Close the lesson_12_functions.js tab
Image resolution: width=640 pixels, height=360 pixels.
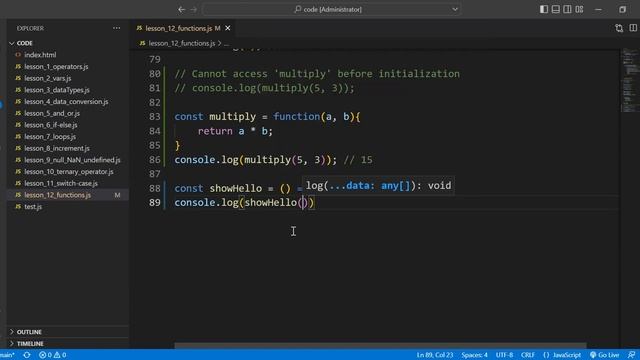[228, 28]
